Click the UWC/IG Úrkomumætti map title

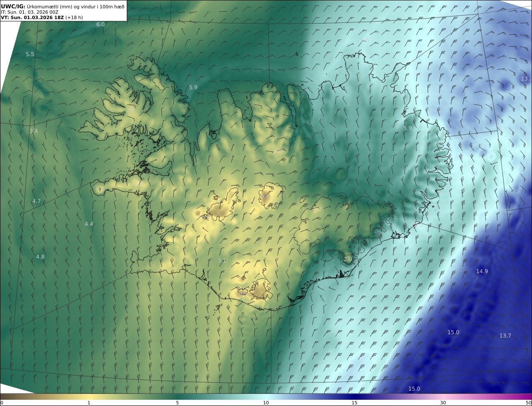[x=62, y=6]
